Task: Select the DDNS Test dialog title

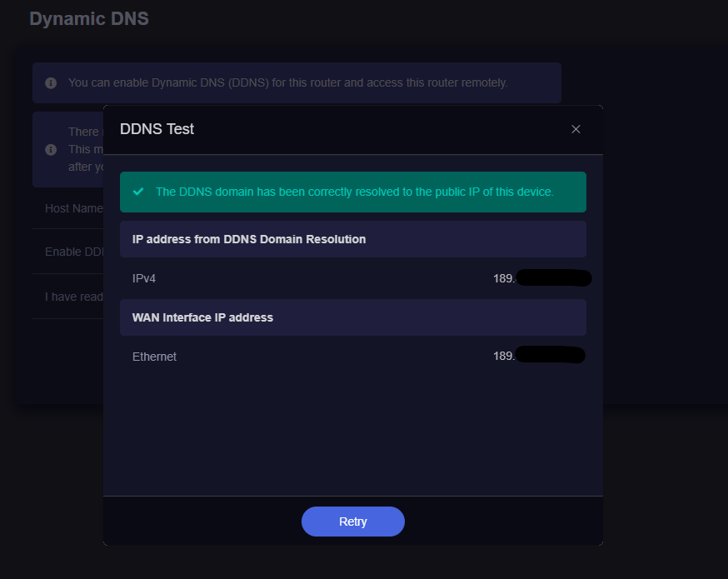Action: point(157,129)
